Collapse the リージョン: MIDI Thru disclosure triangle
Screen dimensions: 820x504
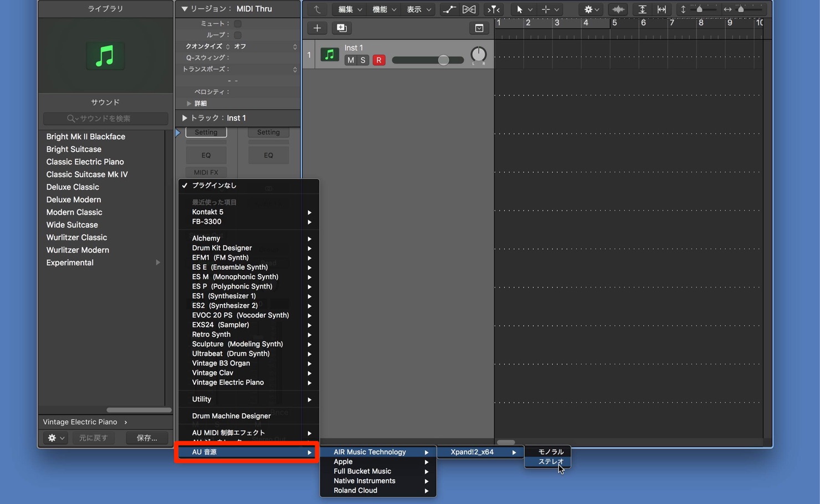click(x=184, y=9)
